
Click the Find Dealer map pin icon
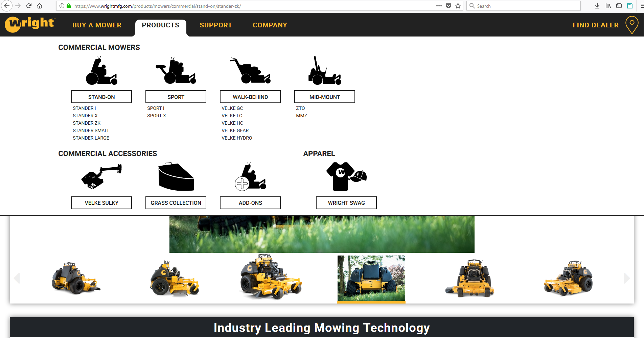click(632, 25)
